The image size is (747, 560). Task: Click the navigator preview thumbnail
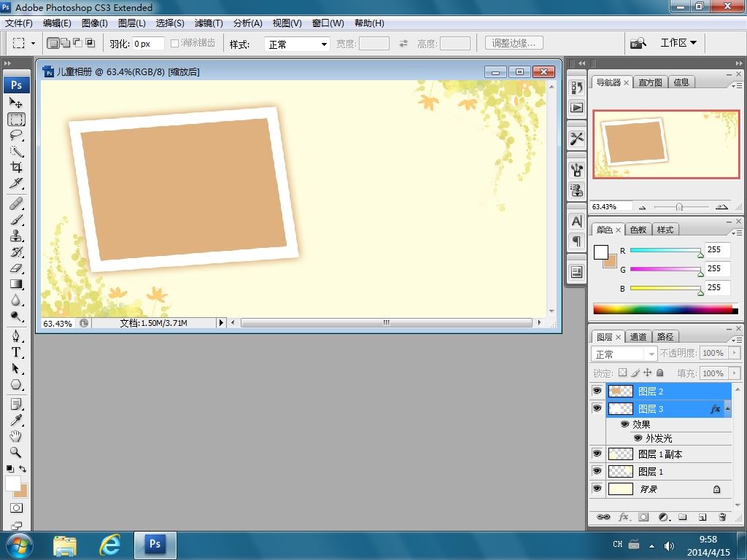tap(666, 144)
